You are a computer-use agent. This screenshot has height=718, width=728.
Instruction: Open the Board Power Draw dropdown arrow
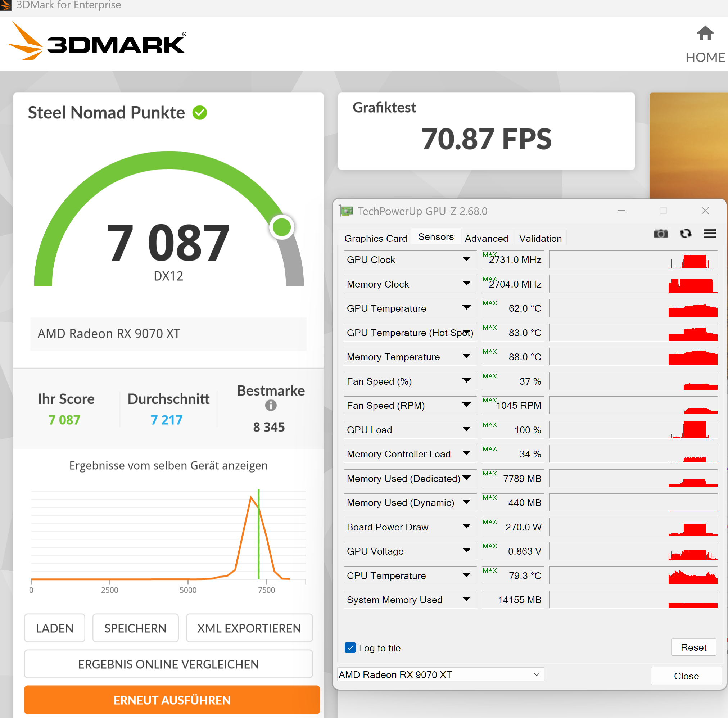tap(466, 527)
